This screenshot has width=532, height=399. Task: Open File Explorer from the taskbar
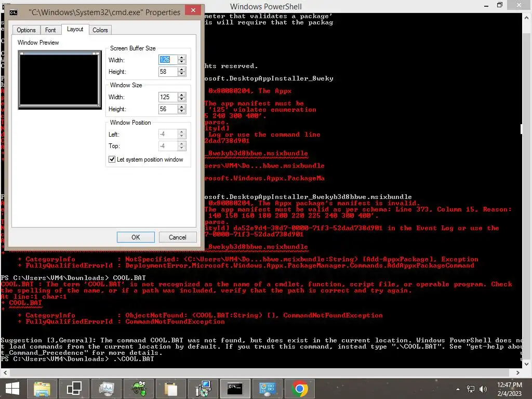pos(42,389)
